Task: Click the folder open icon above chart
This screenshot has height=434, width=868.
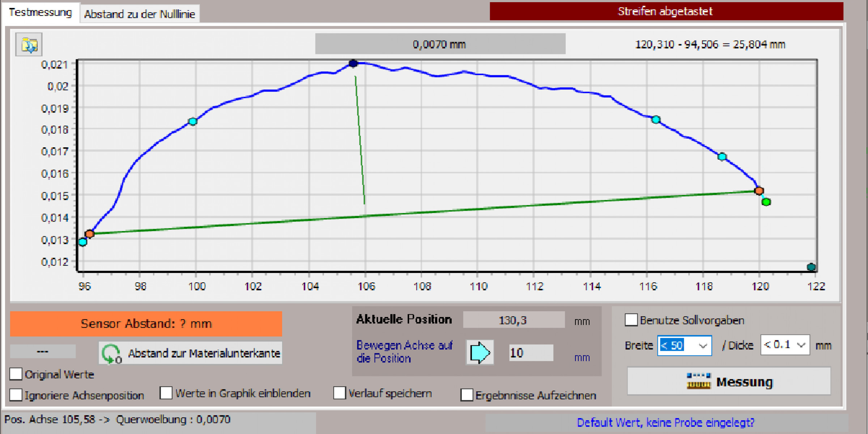Action: click(x=29, y=45)
